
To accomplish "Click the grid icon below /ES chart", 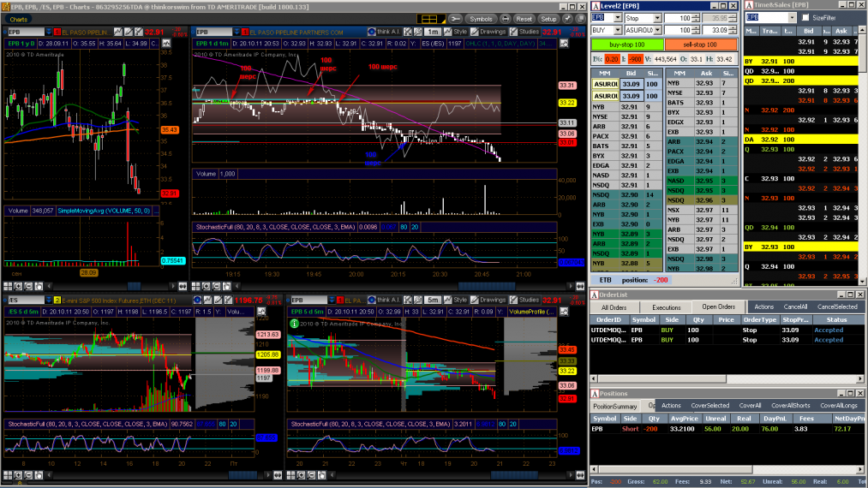I will [8, 475].
